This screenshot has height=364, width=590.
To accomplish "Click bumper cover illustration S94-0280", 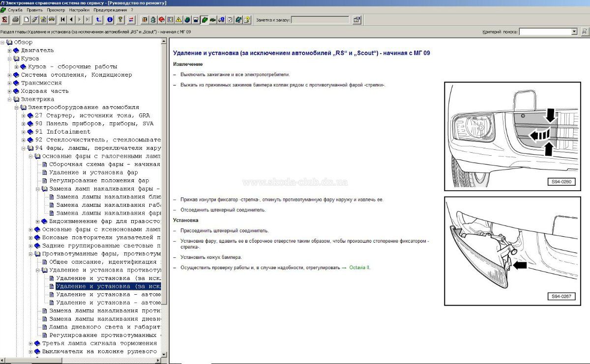I will (x=513, y=136).
